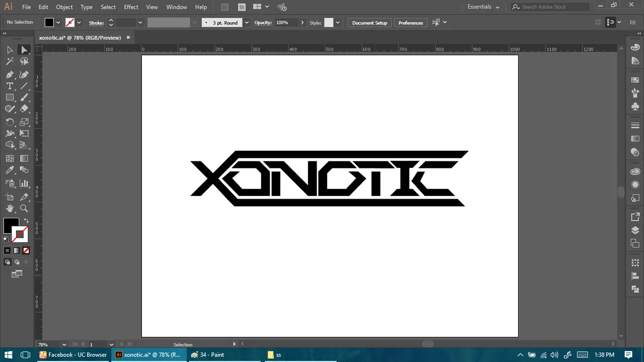Select the Column Graph tool

point(24,184)
